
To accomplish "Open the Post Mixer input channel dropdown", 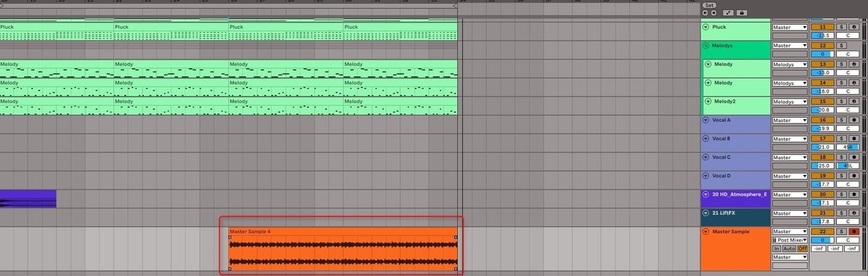I will pyautogui.click(x=790, y=240).
